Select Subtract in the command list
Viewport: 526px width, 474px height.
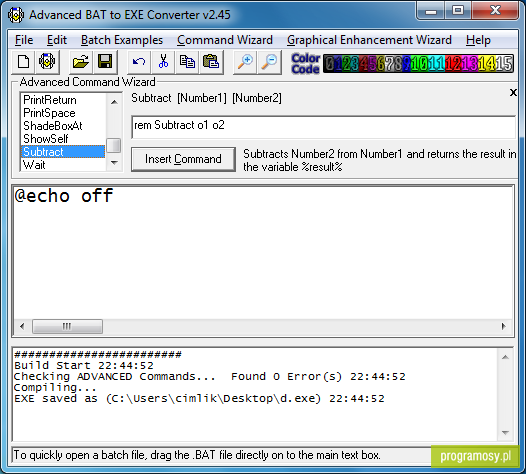63,152
